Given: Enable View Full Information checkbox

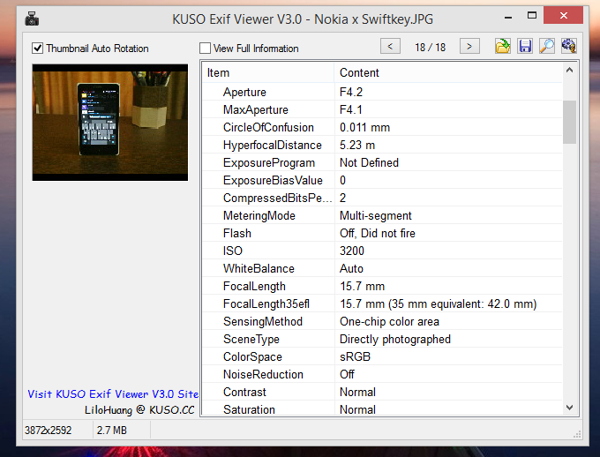Looking at the screenshot, I should (205, 48).
